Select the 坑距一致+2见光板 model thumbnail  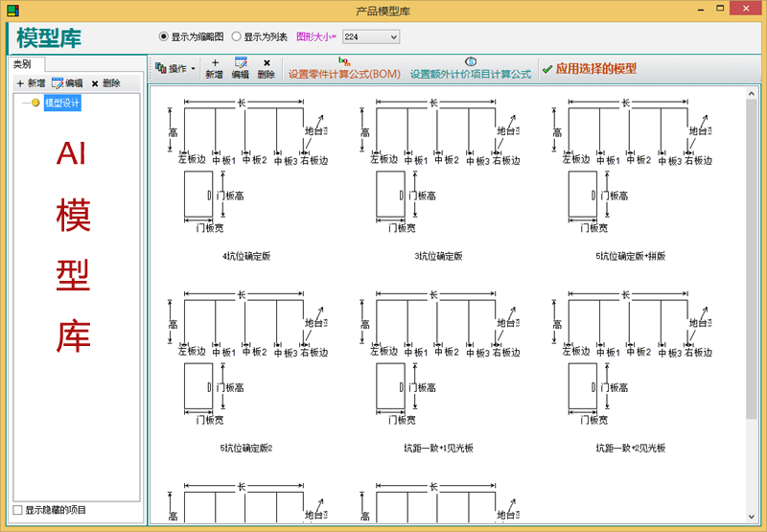(631, 358)
